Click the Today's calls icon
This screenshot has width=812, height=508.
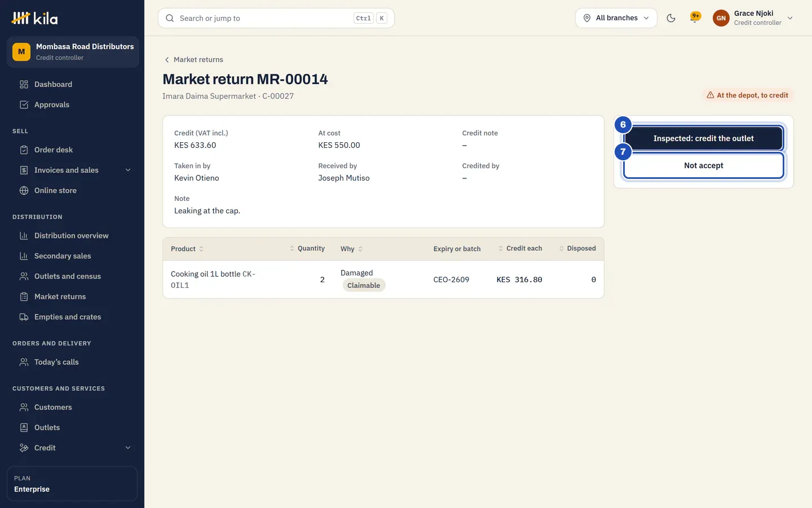point(24,362)
